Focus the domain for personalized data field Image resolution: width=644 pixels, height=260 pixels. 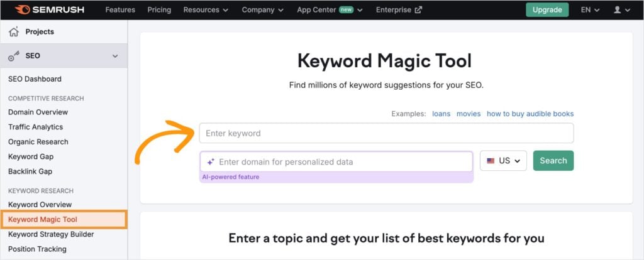point(336,161)
